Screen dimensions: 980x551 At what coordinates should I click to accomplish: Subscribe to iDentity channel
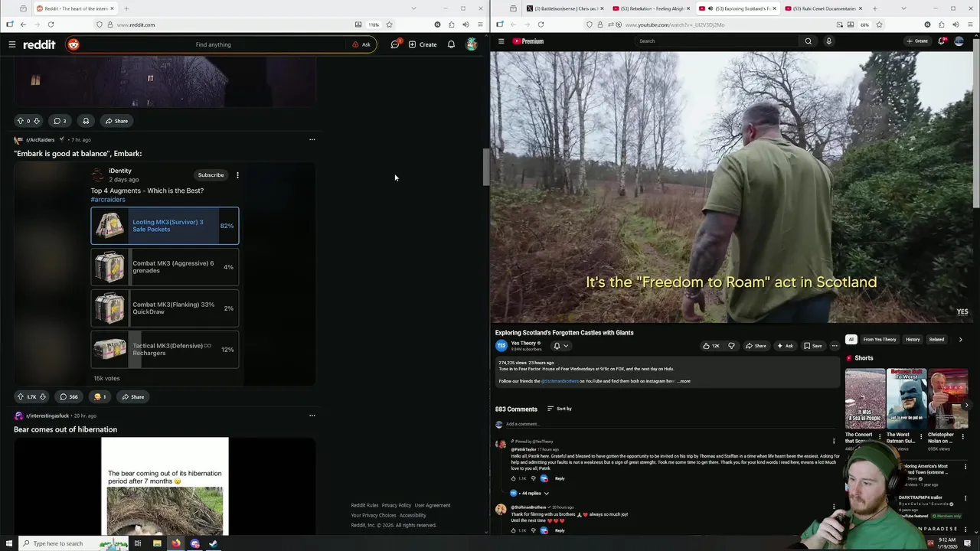(211, 175)
